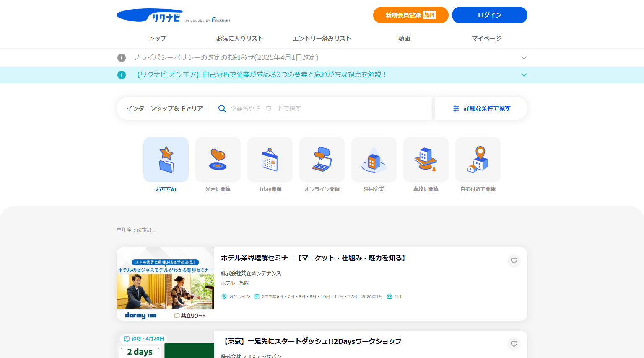Select the 1day開催 calendar icon
The width and height of the screenshot is (644, 358).
pos(270,160)
